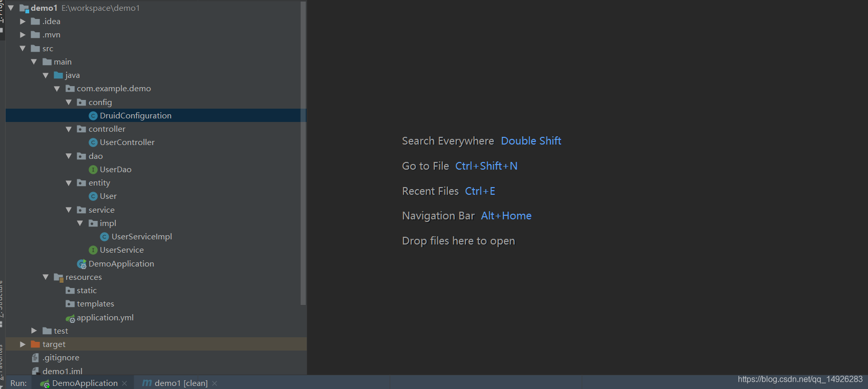Click the resources root folder icon

[x=59, y=277]
